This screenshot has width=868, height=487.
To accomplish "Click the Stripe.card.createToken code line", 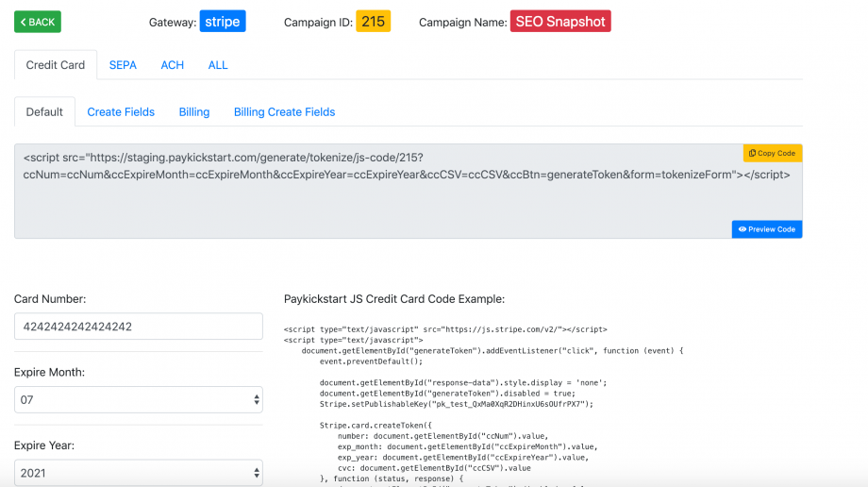I will [x=376, y=426].
